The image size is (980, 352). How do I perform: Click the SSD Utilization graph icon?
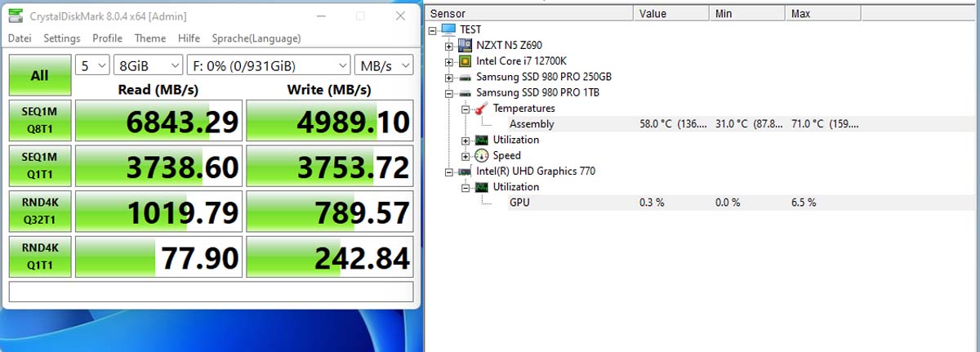pos(481,140)
